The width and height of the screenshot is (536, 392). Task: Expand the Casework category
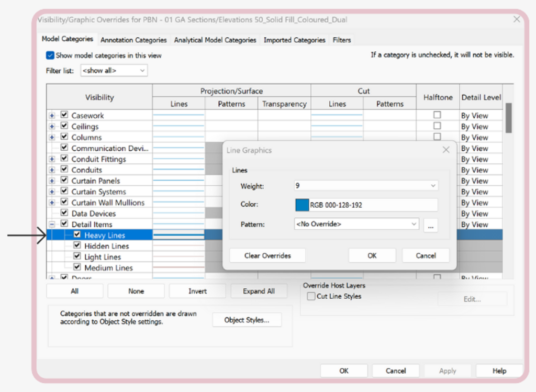[51, 115]
